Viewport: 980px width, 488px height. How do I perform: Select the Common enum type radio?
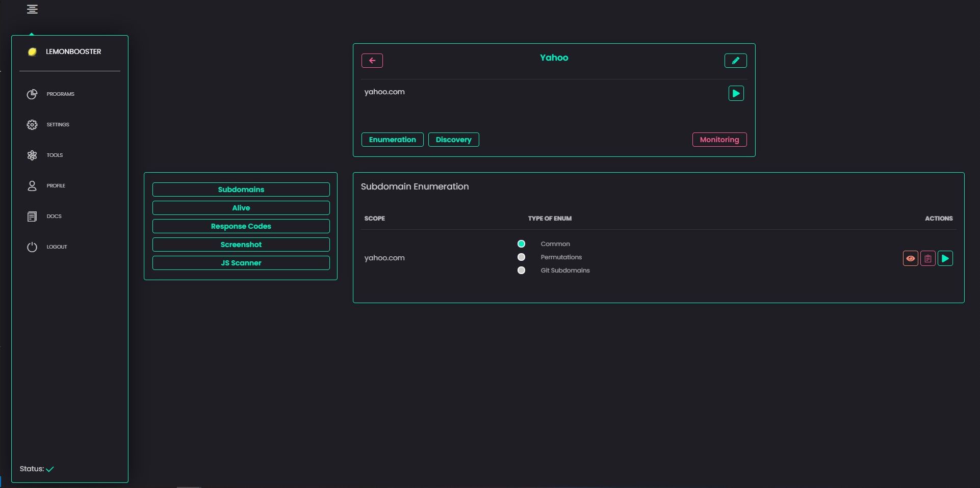[x=521, y=244]
